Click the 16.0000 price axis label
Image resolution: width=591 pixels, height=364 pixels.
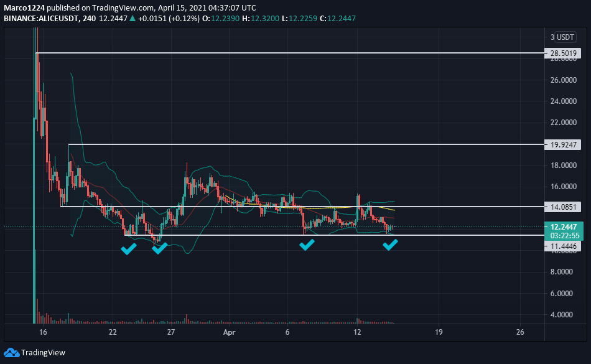click(x=564, y=187)
